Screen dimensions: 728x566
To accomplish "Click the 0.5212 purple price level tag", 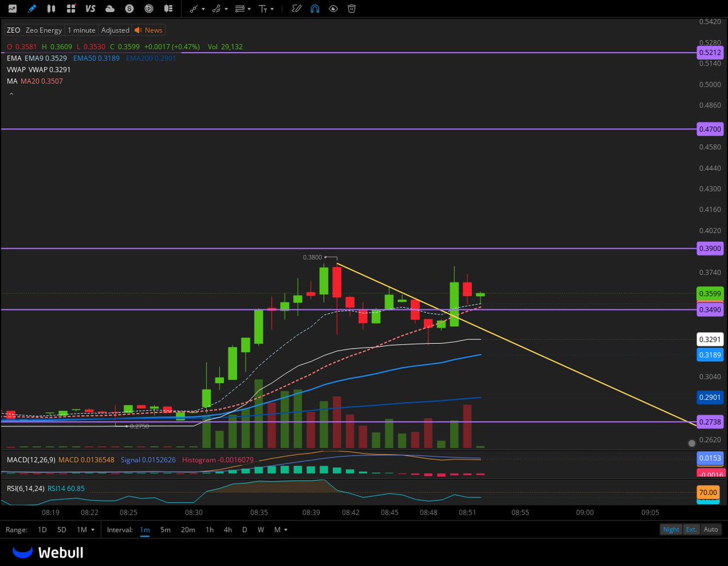I will pos(709,53).
